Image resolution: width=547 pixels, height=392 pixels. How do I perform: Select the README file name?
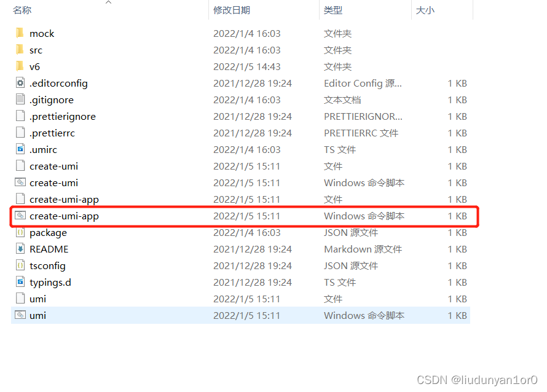click(49, 249)
